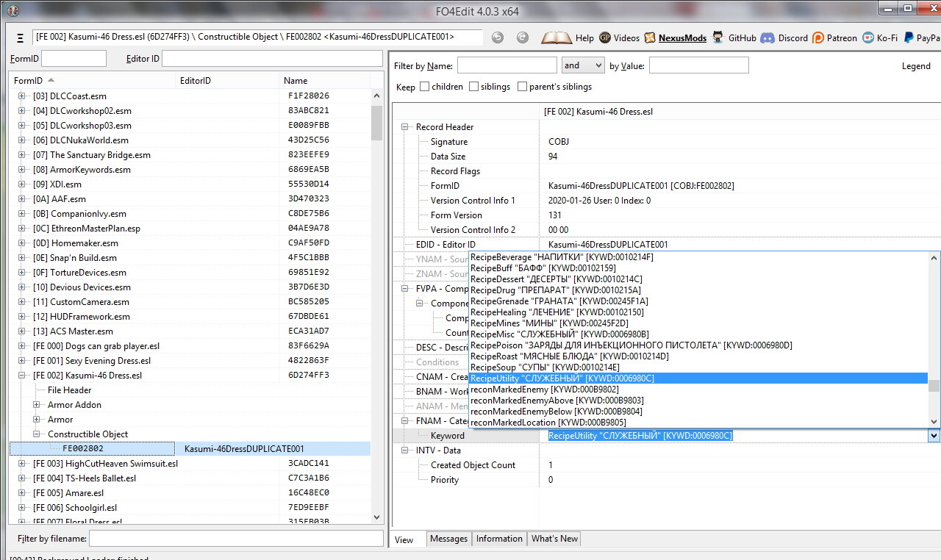Open Help via the book icon
Viewport: 941px width, 560px height.
coord(557,38)
